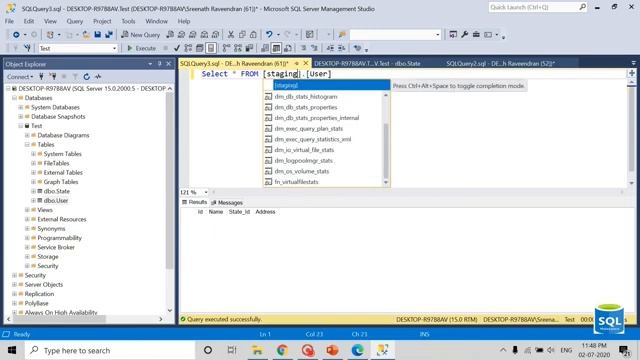Click the Quick Launch search field
Screen dimensions: 640x360
534,7
